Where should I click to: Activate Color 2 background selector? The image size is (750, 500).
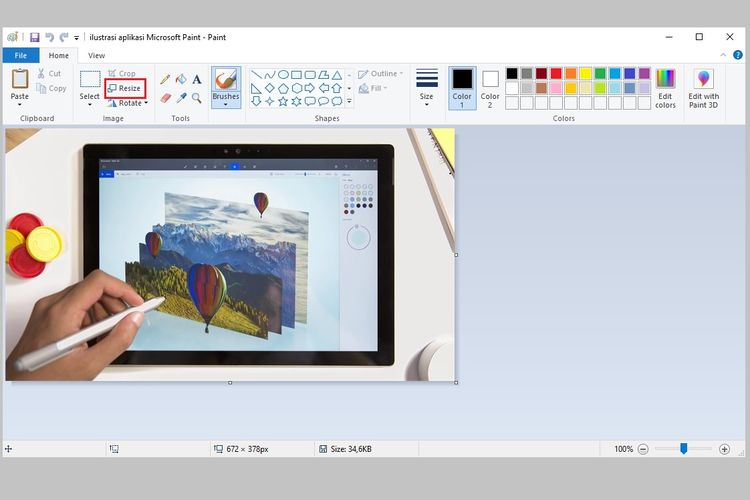point(490,89)
